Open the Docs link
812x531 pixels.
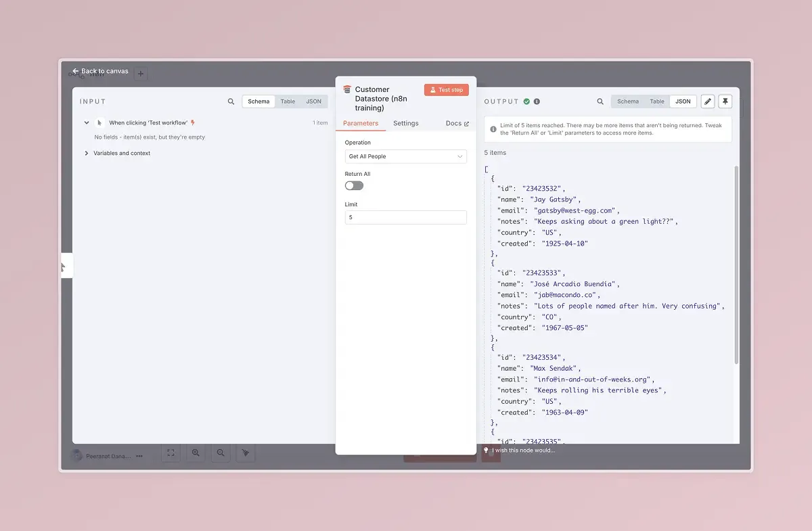pyautogui.click(x=457, y=123)
